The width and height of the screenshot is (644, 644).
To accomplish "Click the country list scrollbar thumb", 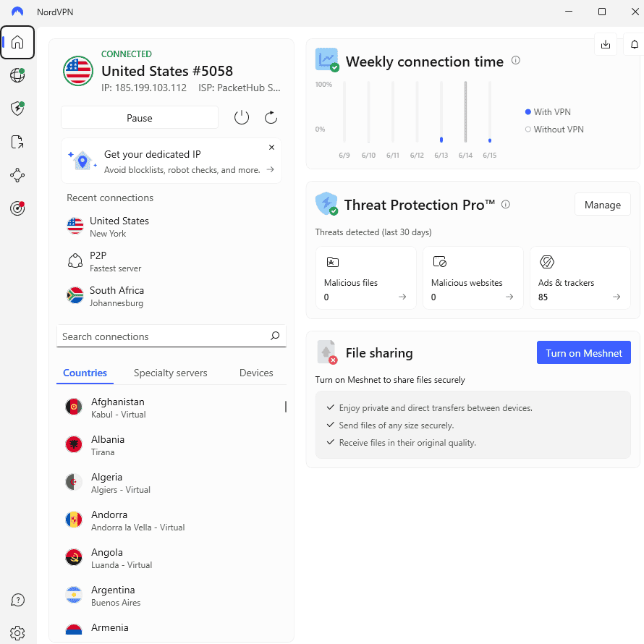I will [x=285, y=407].
